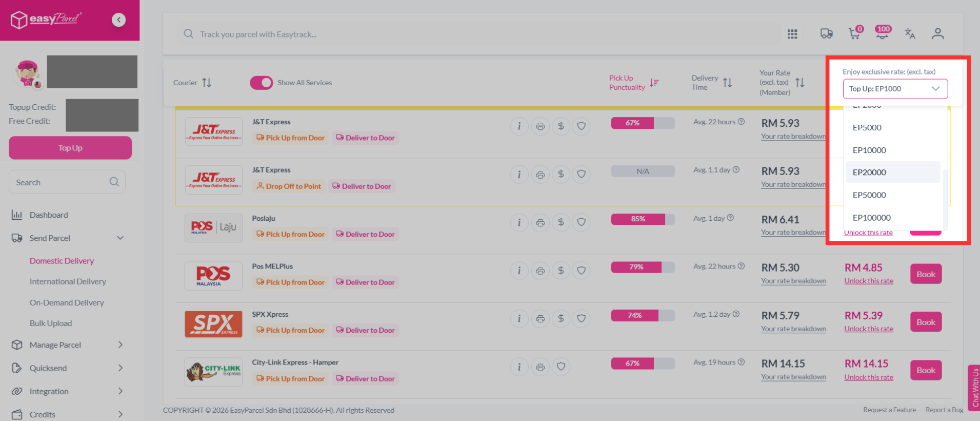This screenshot has height=421, width=980.
Task: View info for J&T Express Drop Off service
Action: [519, 175]
